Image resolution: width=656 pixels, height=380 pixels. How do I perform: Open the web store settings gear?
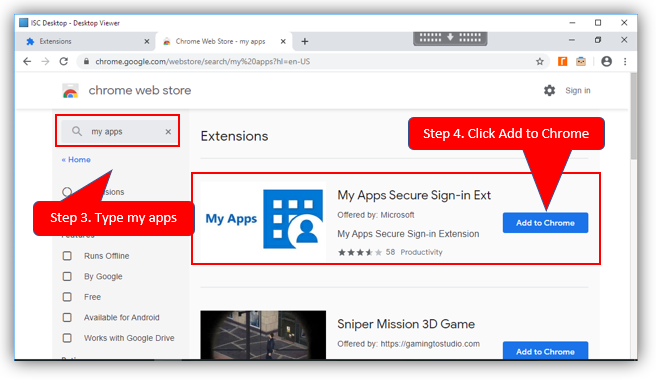[549, 90]
